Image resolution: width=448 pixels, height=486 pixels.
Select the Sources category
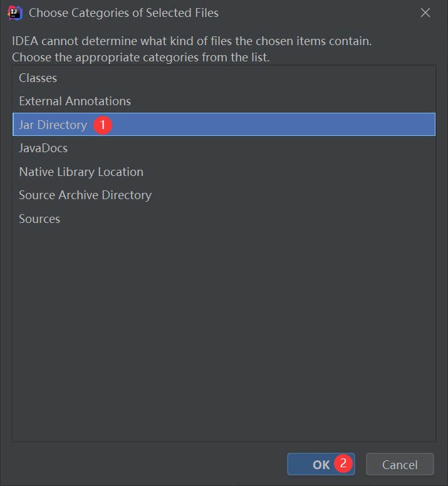224,219
